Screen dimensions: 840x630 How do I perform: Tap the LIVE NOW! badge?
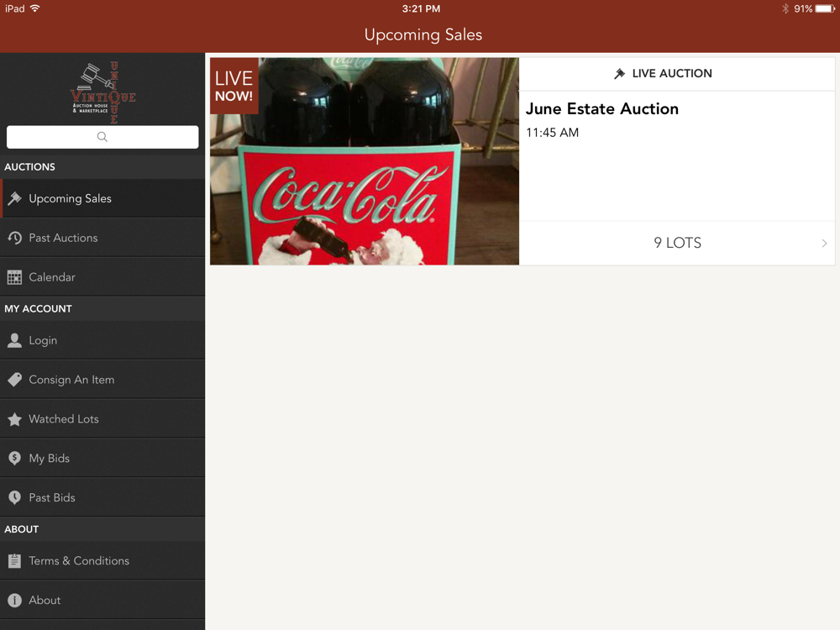234,86
